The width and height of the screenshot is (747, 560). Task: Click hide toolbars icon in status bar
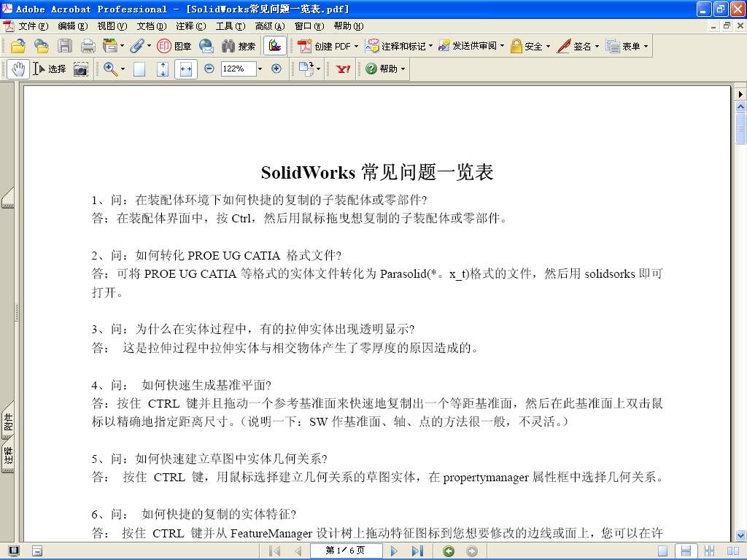[37, 551]
